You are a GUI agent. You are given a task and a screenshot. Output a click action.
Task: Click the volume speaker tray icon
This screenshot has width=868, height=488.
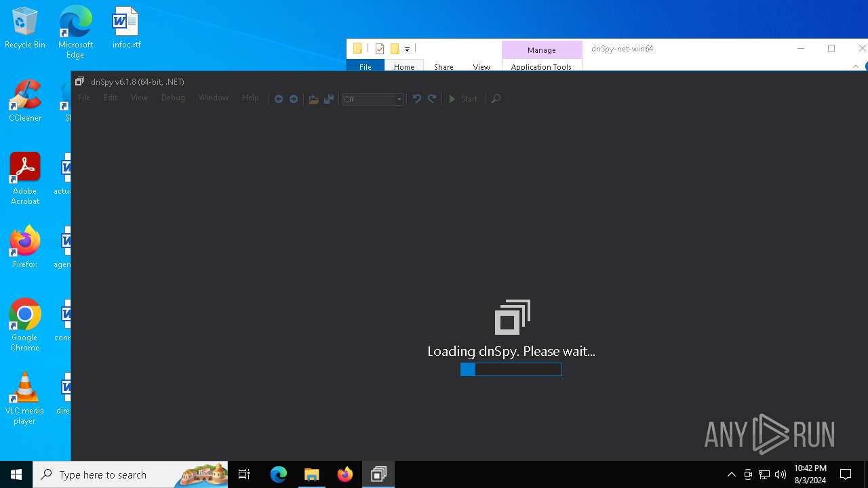click(781, 474)
